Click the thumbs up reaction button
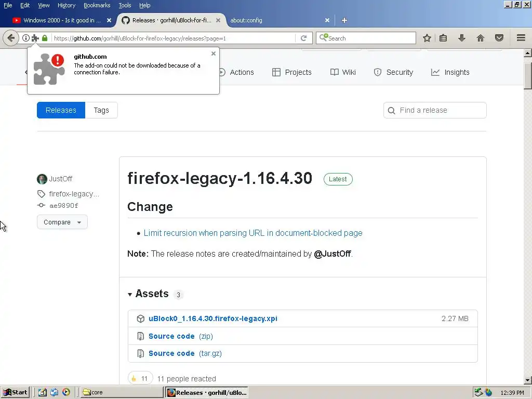 pos(140,379)
